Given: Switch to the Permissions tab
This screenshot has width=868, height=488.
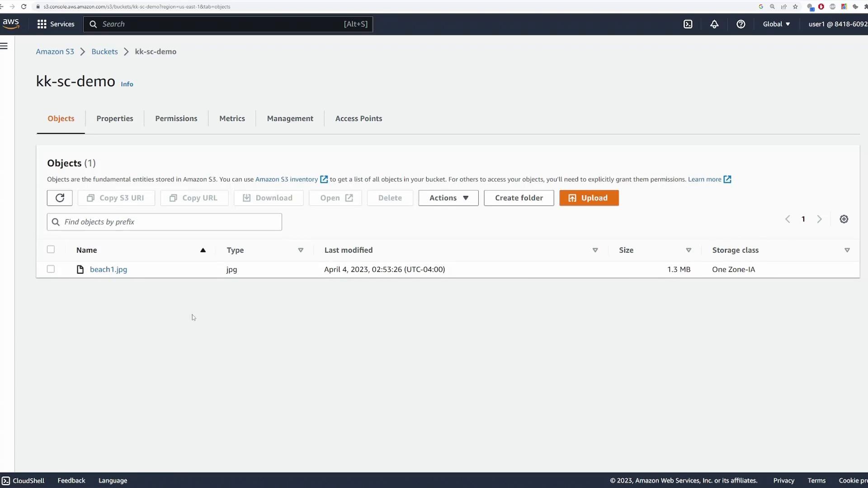Looking at the screenshot, I should pos(176,118).
